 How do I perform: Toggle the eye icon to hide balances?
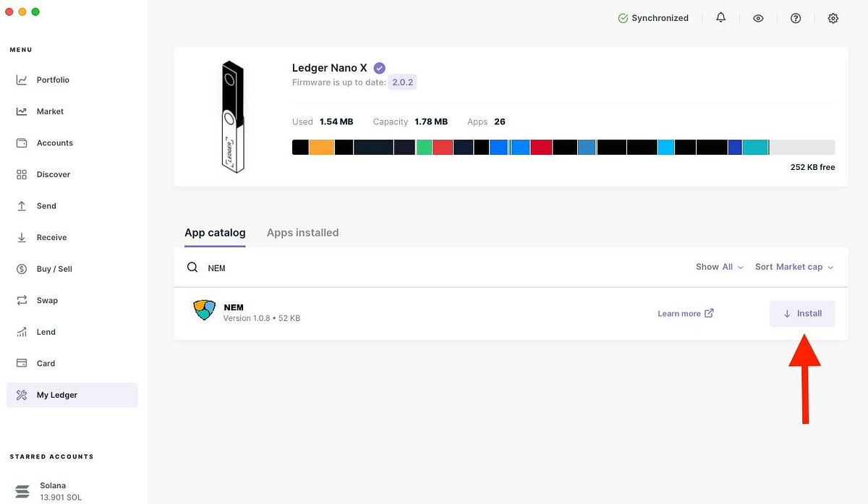(758, 18)
